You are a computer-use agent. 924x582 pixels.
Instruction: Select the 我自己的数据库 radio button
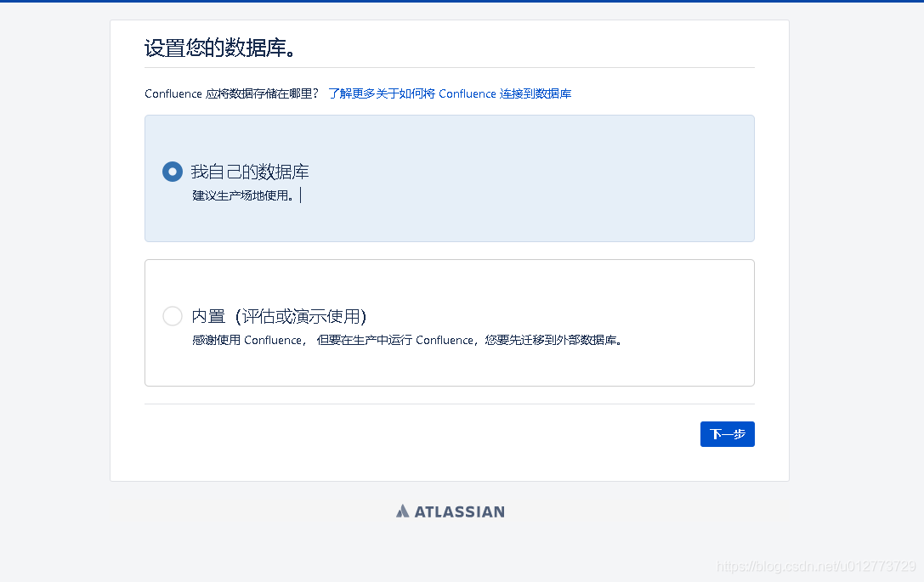pyautogui.click(x=172, y=172)
